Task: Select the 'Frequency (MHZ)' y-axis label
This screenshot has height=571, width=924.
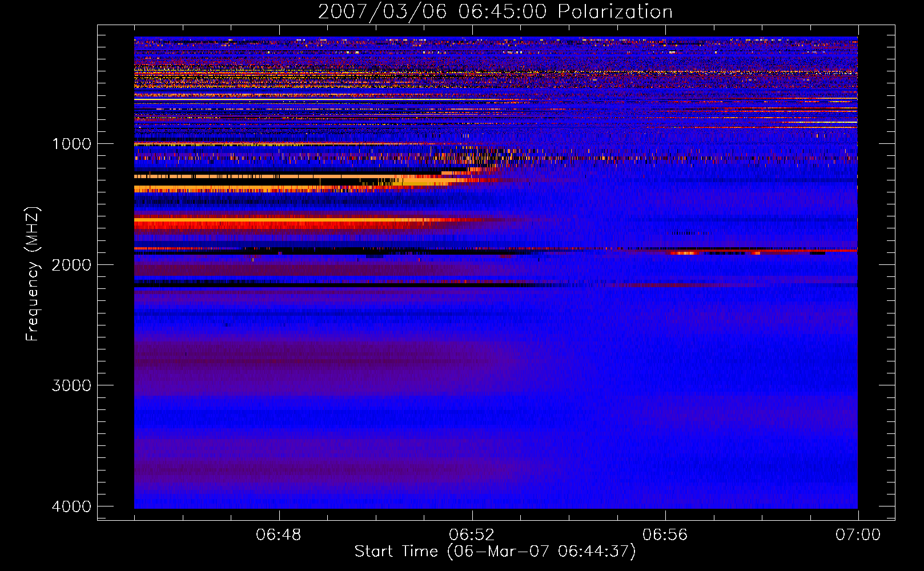Action: point(32,274)
